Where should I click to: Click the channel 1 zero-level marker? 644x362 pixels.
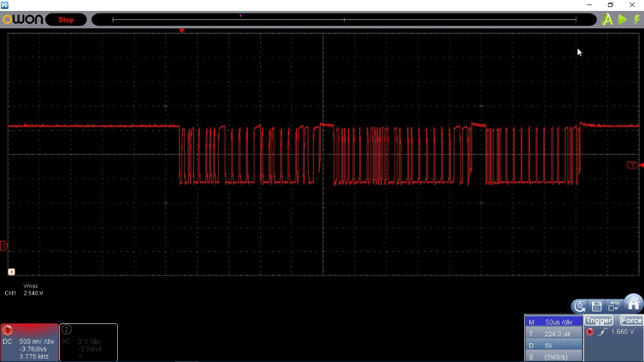pyautogui.click(x=4, y=245)
